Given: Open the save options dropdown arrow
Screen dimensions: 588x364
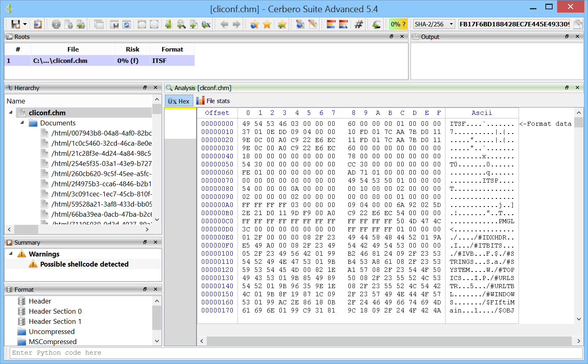Looking at the screenshot, I should click(x=25, y=24).
